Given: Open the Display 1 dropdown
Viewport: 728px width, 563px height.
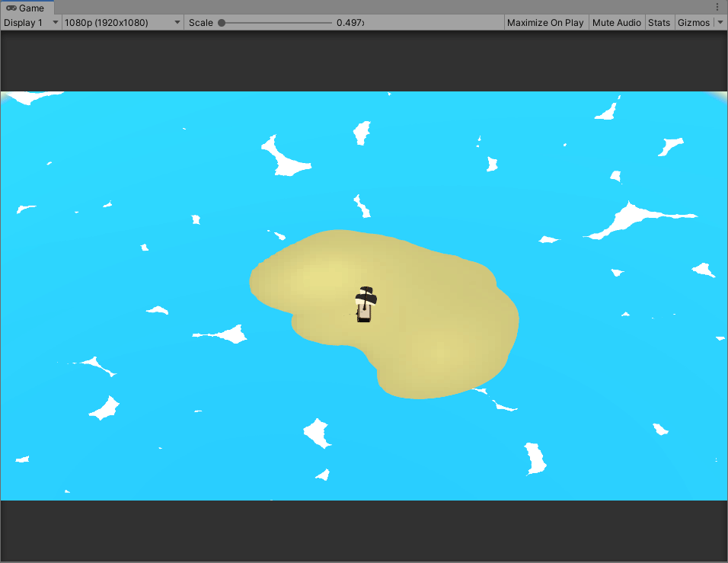Looking at the screenshot, I should click(x=30, y=23).
